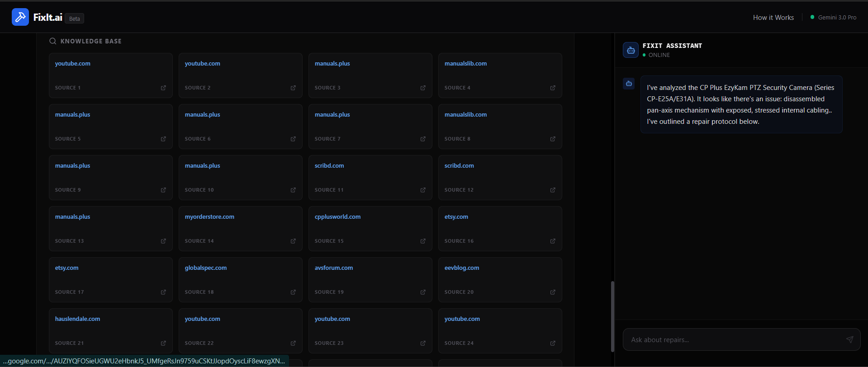
Task: Open the youtube.com link in Source 1
Action: [x=73, y=64]
